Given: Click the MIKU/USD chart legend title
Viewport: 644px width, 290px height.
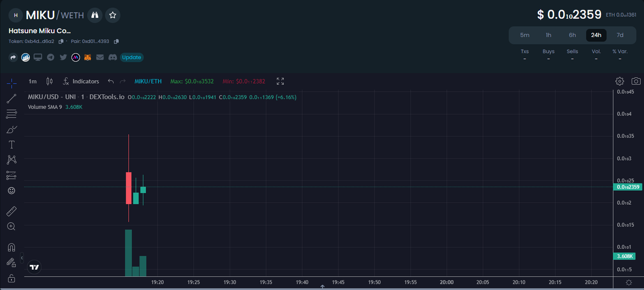Looking at the screenshot, I should pos(76,97).
